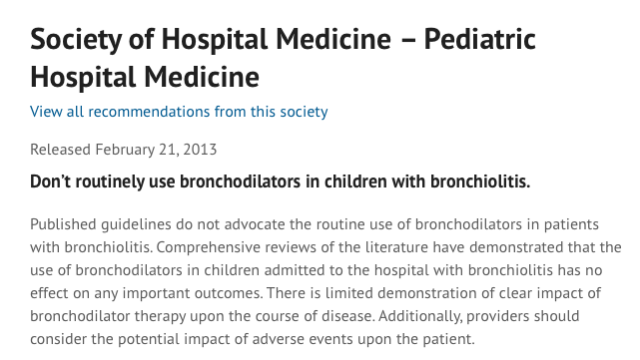
Task: Click the word Pediatric in the title
Action: (480, 39)
